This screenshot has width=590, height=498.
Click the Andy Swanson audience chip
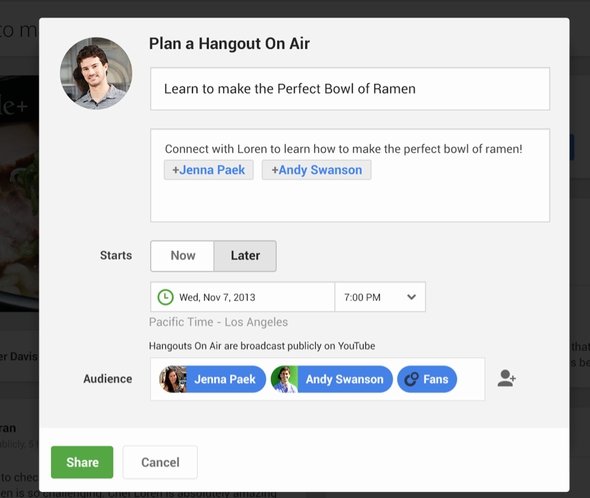[331, 379]
